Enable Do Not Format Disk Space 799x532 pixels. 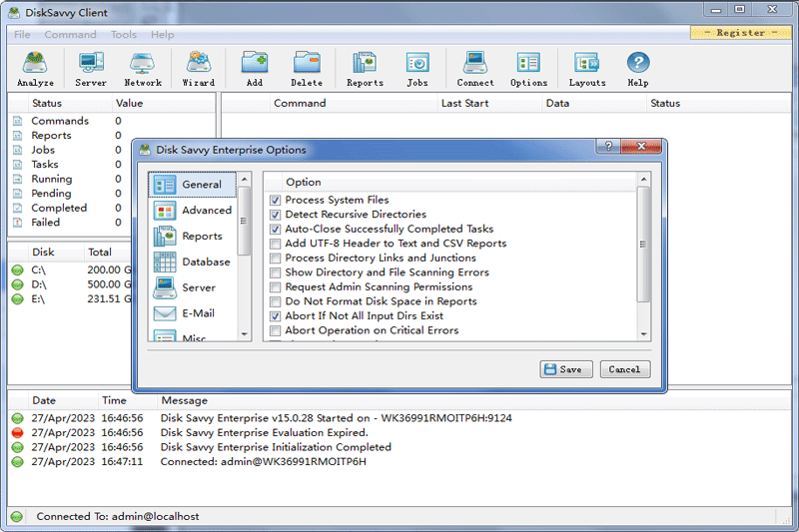[276, 301]
